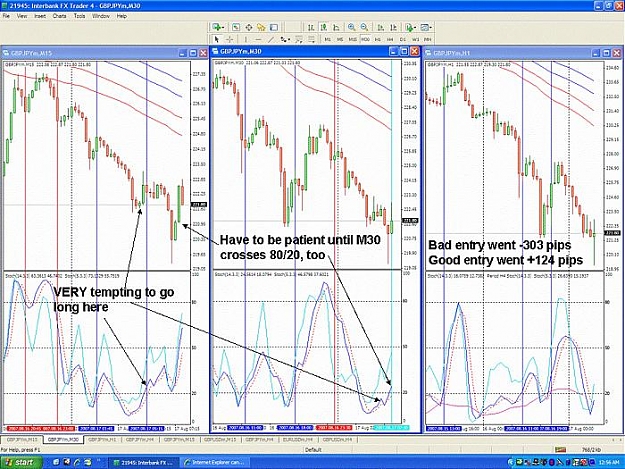Open the Insert menu

tap(40, 16)
